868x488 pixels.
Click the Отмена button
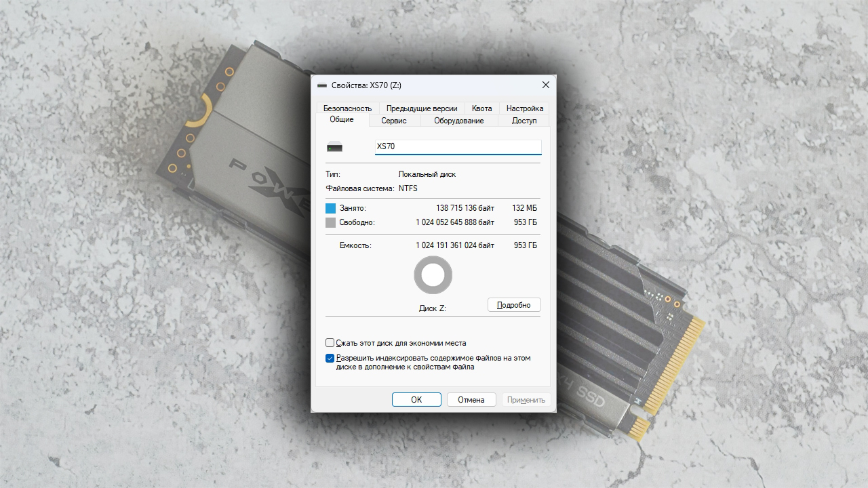(471, 400)
